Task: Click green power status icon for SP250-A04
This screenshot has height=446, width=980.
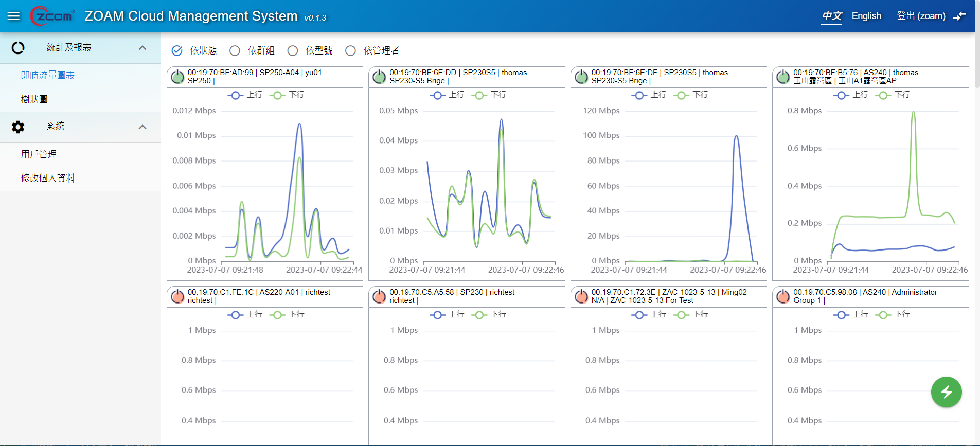Action: [x=177, y=77]
